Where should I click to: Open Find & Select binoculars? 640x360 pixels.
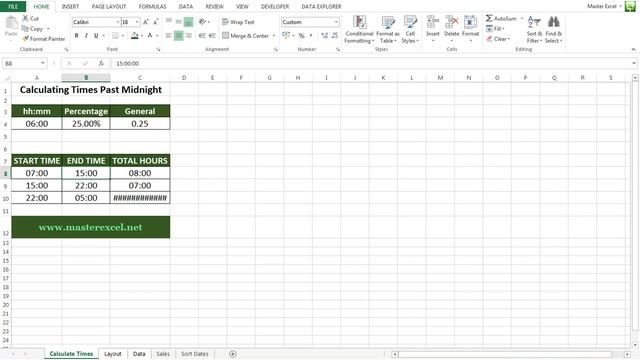click(x=553, y=29)
